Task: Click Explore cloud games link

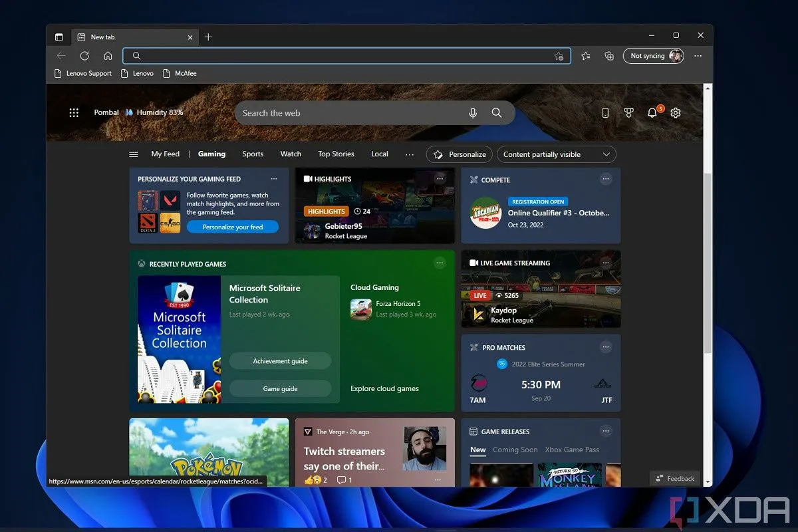Action: (384, 388)
